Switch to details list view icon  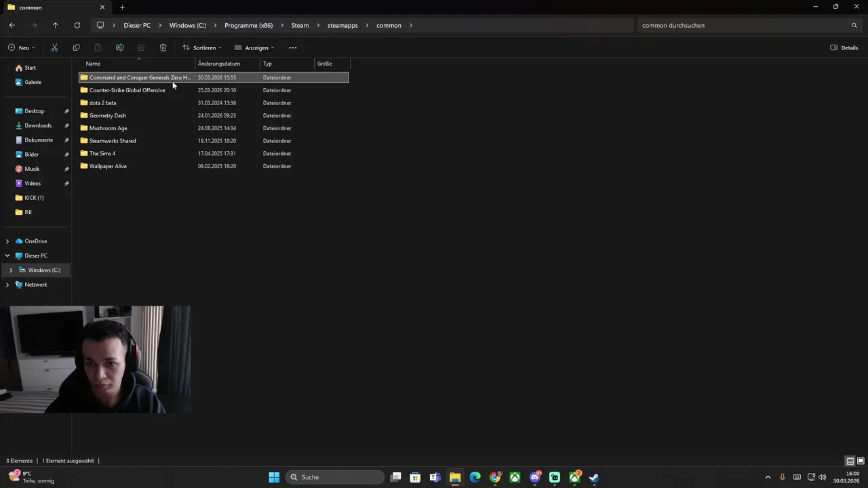coord(850,461)
